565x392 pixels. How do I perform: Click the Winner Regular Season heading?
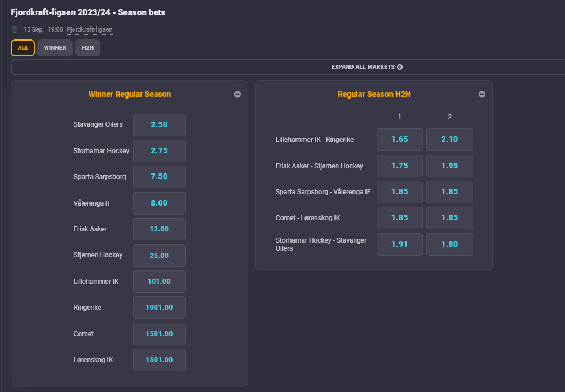tap(130, 94)
